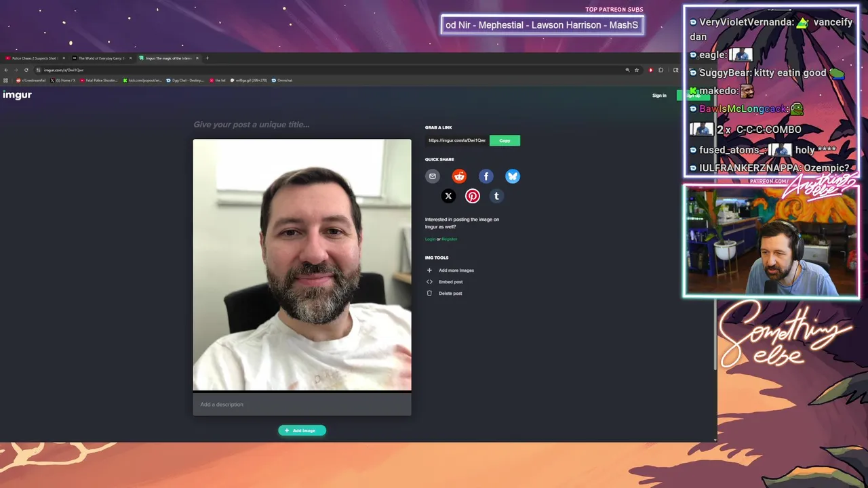Click the Sign in link

(659, 96)
